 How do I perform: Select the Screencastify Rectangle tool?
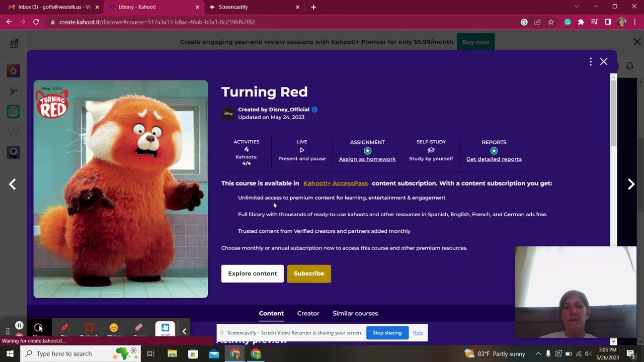(90, 329)
